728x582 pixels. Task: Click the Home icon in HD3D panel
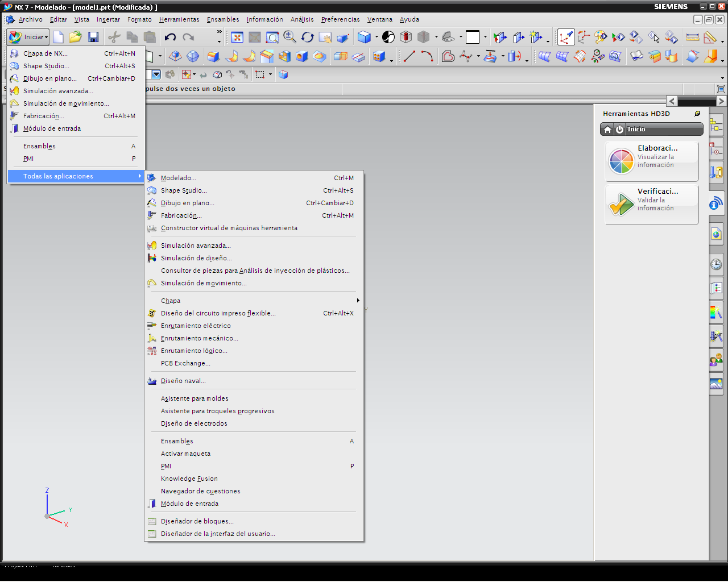tap(607, 130)
